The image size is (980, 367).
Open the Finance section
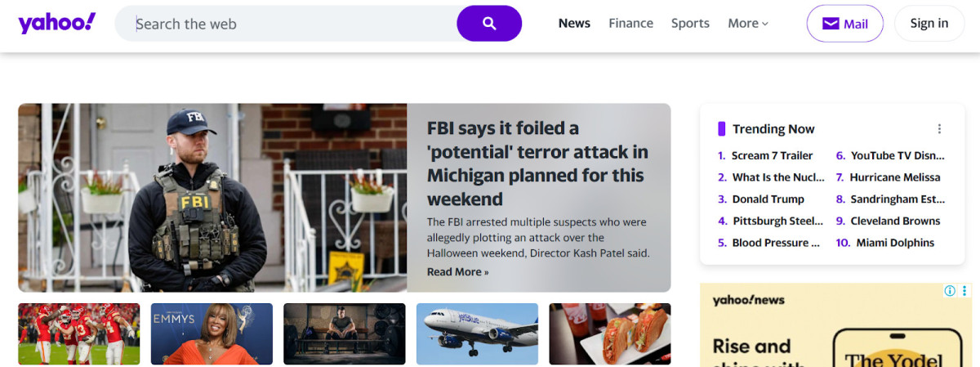[x=630, y=24]
